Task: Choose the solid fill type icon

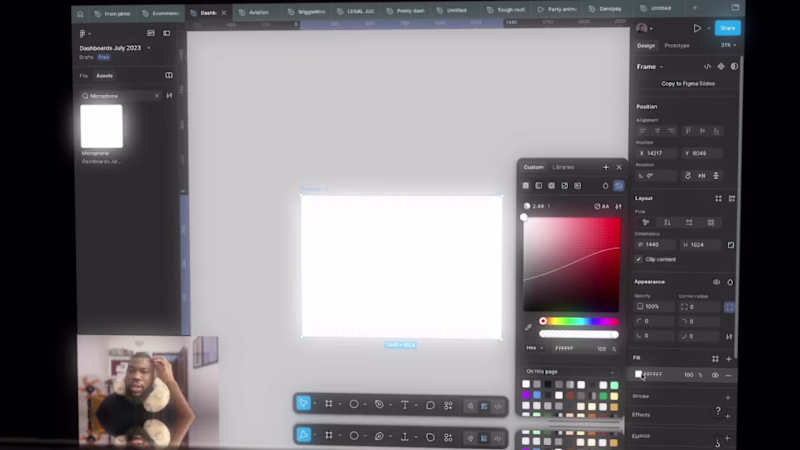Action: pyautogui.click(x=526, y=186)
